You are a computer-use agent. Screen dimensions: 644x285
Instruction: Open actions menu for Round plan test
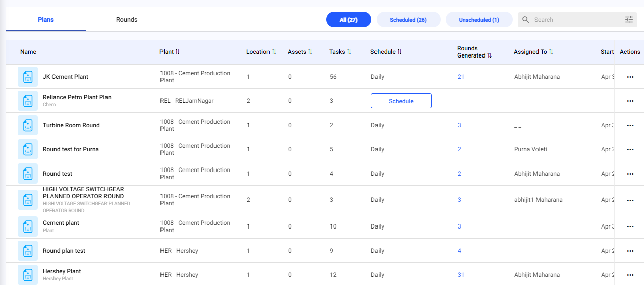(x=630, y=251)
